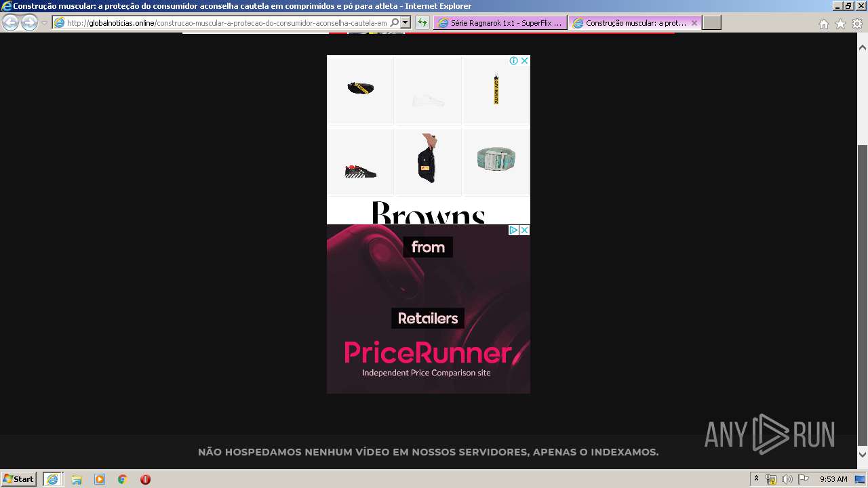Open the Home page icon

click(x=823, y=24)
